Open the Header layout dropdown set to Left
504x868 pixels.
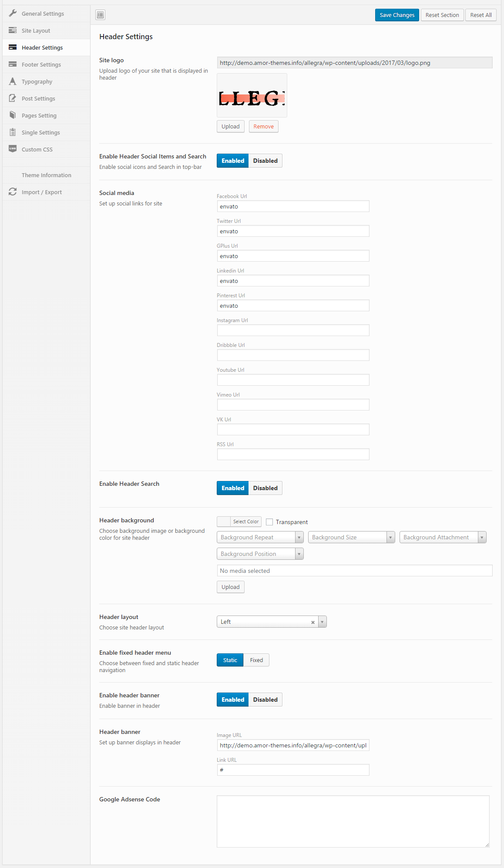[x=271, y=622]
